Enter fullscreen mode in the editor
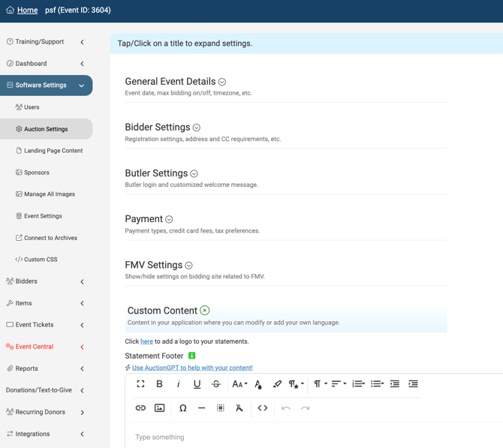The height and width of the screenshot is (448, 503). click(x=140, y=384)
